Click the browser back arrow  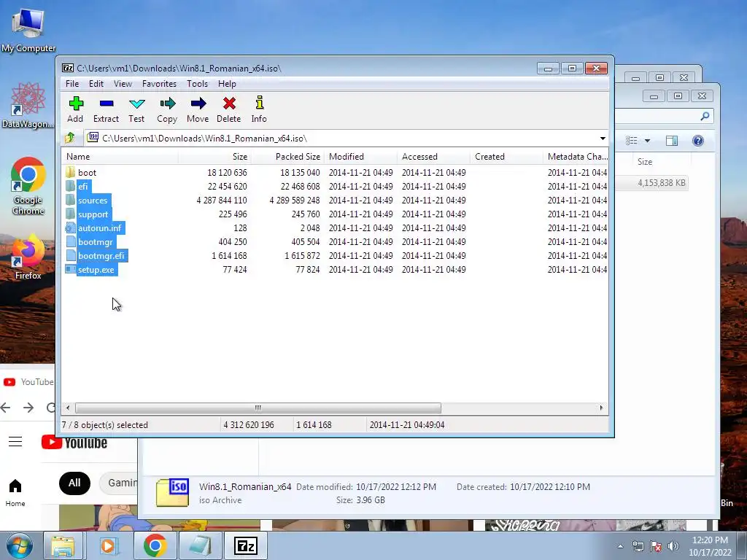6,408
